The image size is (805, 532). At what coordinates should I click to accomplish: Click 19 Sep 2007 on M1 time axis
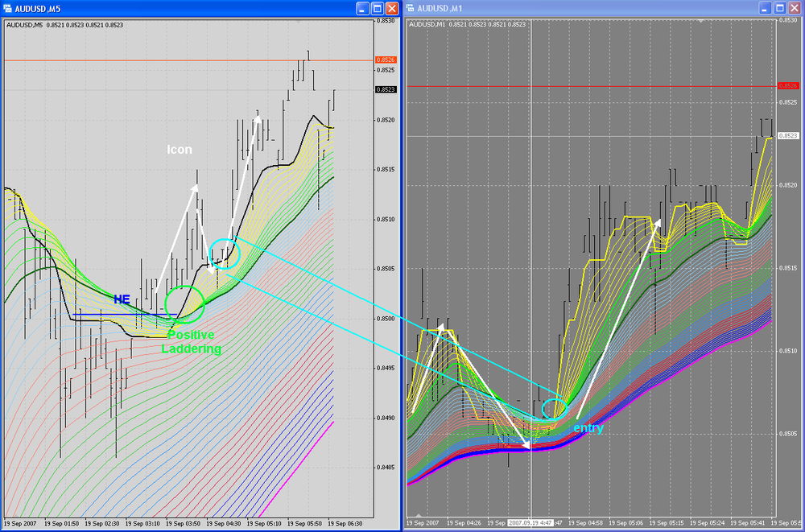[x=423, y=523]
